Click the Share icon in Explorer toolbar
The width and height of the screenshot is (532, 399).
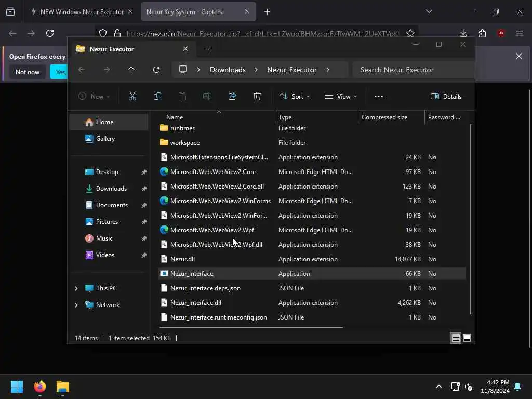tap(232, 96)
